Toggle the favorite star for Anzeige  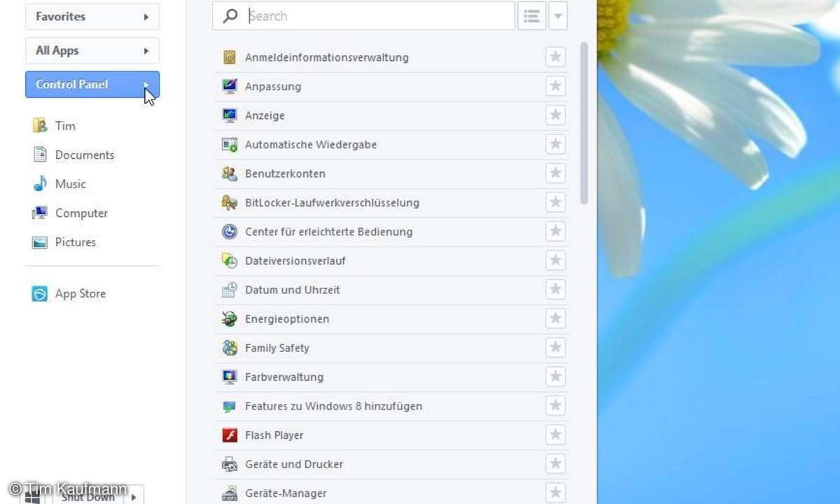556,115
